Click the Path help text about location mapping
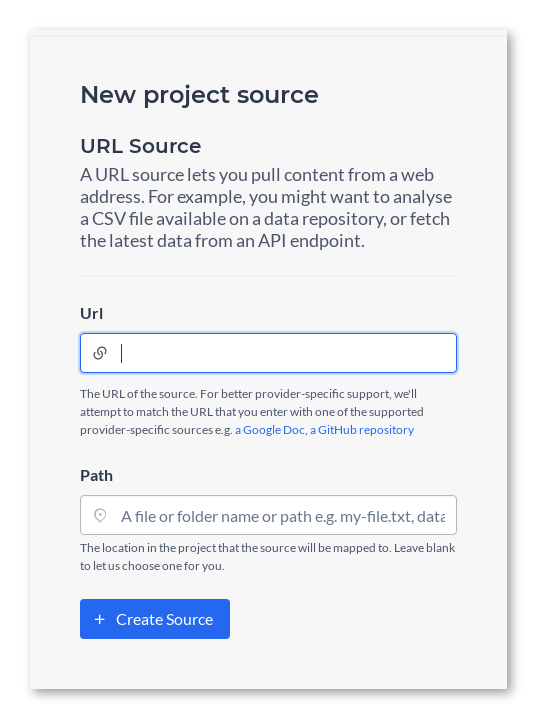This screenshot has height=723, width=541. click(268, 557)
